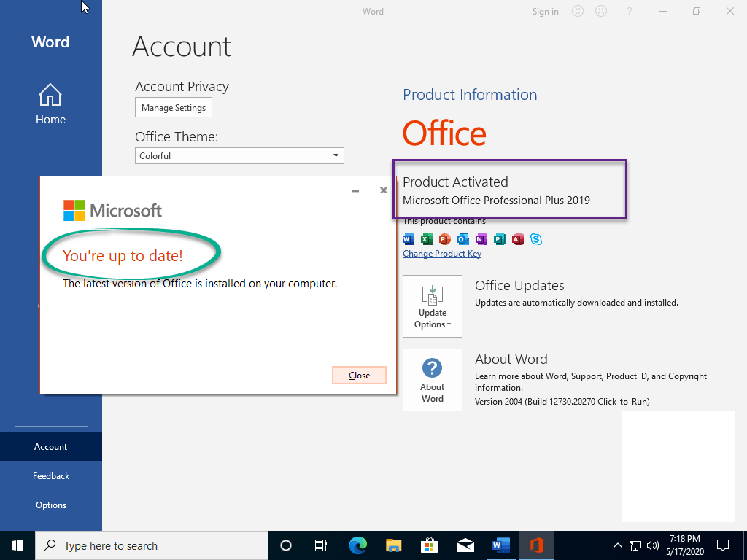Screen dimensions: 747x560
Task: Click the network icon in system tray
Action: (635, 545)
